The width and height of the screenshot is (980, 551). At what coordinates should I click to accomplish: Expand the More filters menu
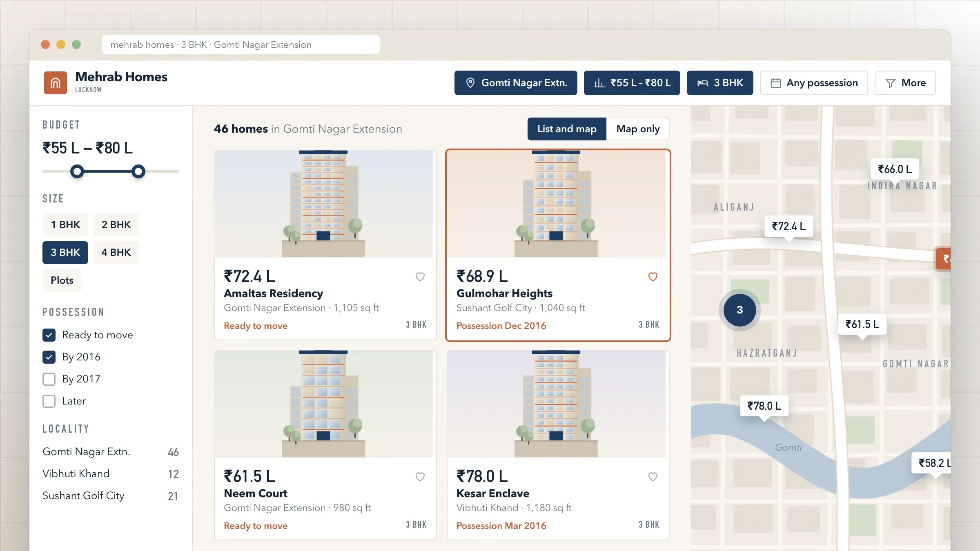905,83
